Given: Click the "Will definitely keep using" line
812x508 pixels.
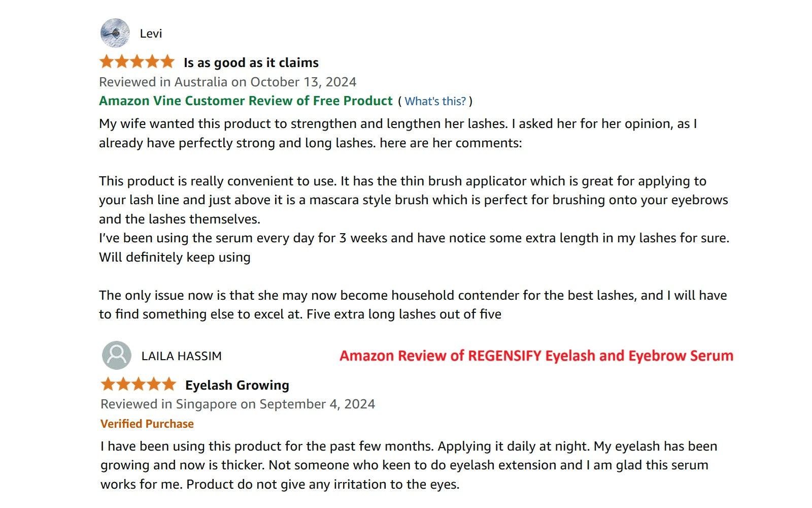Looking at the screenshot, I should point(175,257).
